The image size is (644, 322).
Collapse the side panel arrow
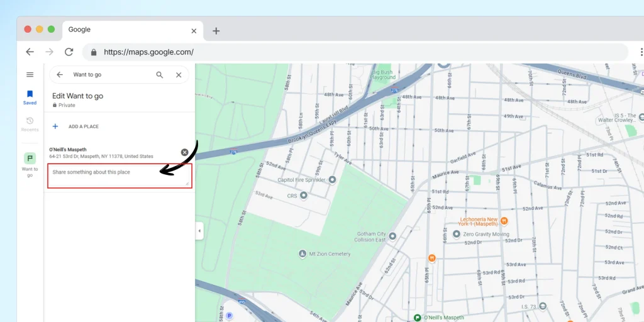[x=199, y=231]
